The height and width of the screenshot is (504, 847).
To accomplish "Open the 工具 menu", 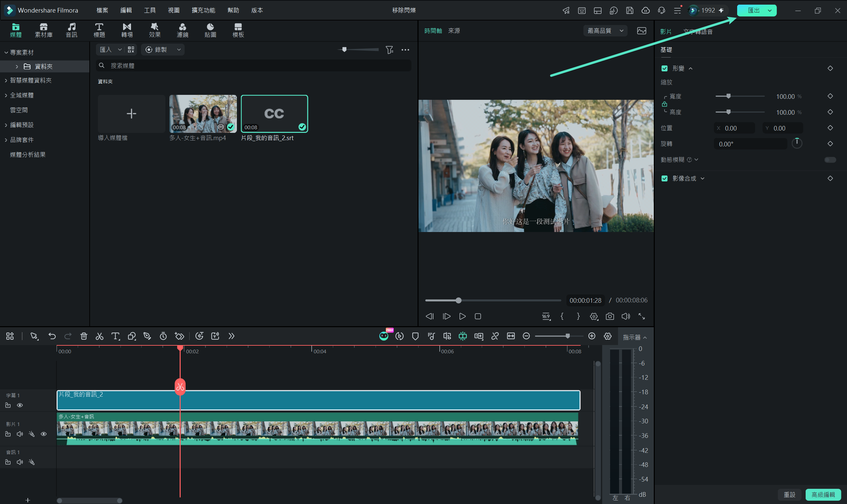I will click(x=150, y=10).
